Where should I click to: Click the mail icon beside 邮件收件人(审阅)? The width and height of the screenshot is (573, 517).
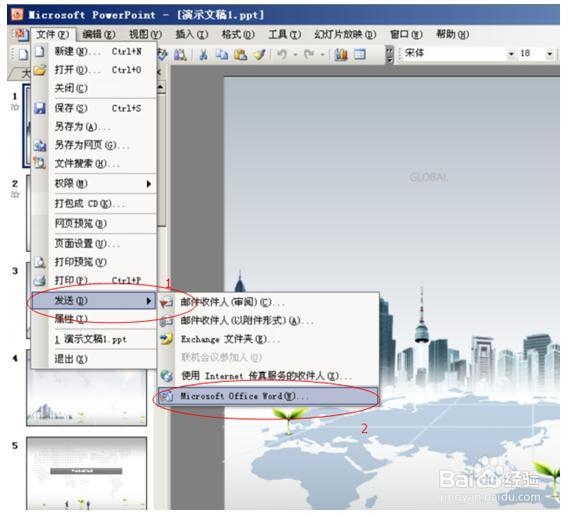point(166,303)
